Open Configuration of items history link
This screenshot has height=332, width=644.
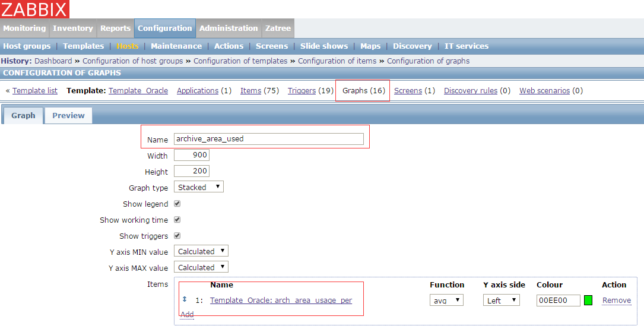337,61
